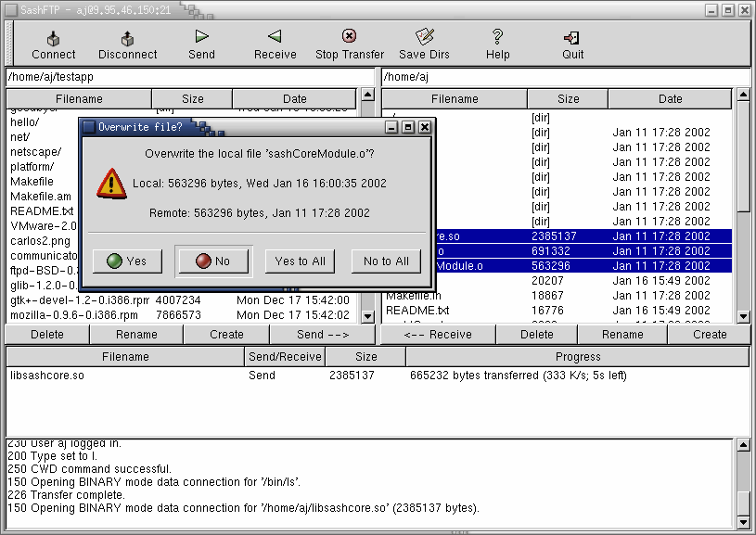756x535 pixels.
Task: Sort remote files by Filename column
Action: (x=455, y=99)
